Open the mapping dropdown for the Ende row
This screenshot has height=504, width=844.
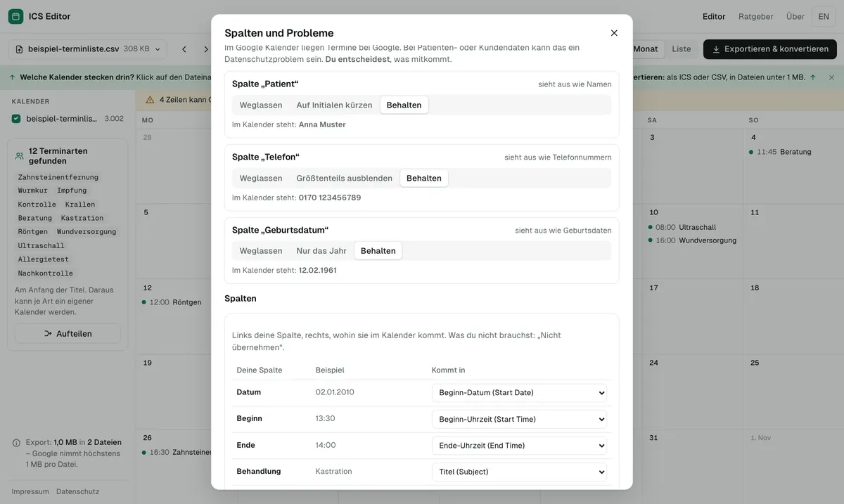click(519, 446)
